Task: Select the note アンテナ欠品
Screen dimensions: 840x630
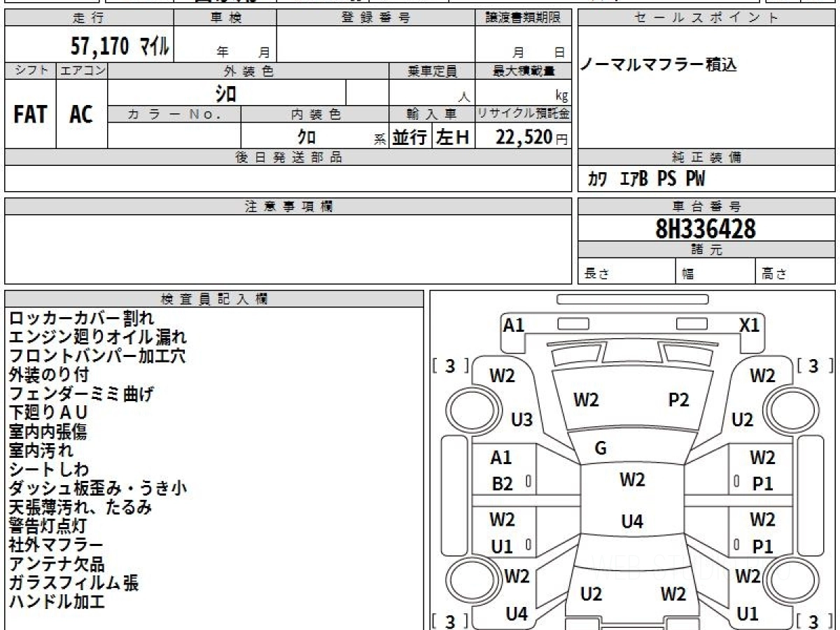Action: point(57,564)
